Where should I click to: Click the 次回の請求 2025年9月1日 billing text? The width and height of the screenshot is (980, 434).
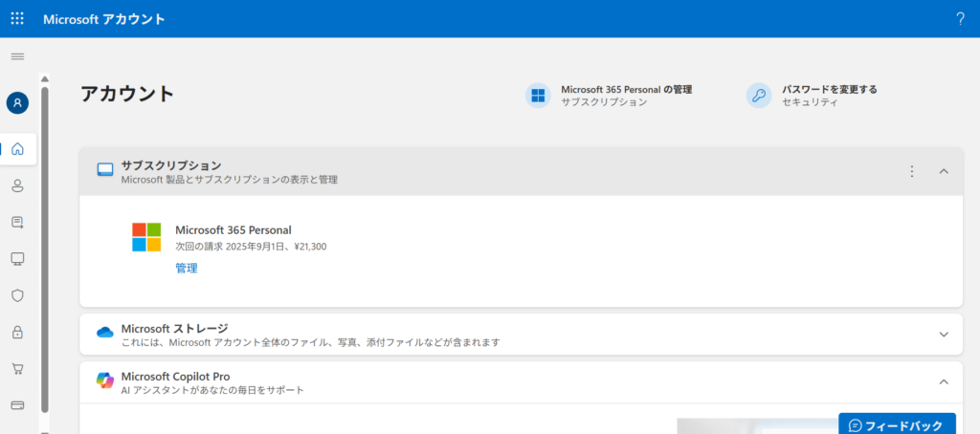click(251, 247)
